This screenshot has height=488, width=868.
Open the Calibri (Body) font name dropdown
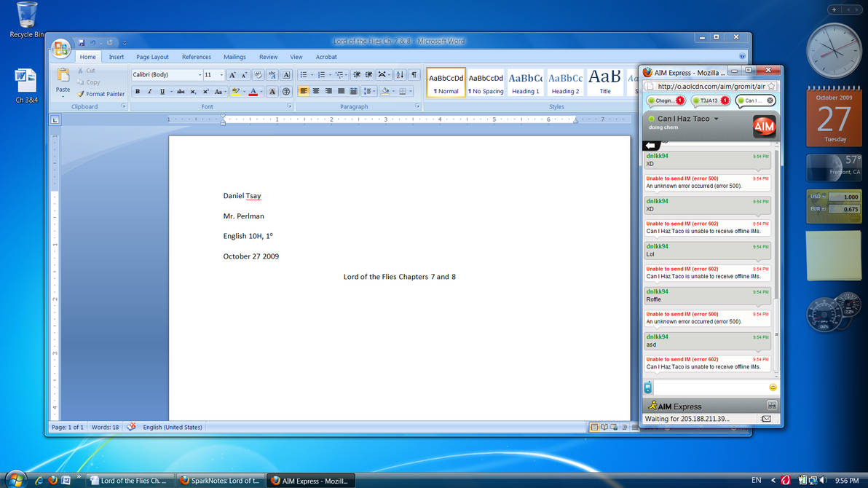tap(200, 75)
